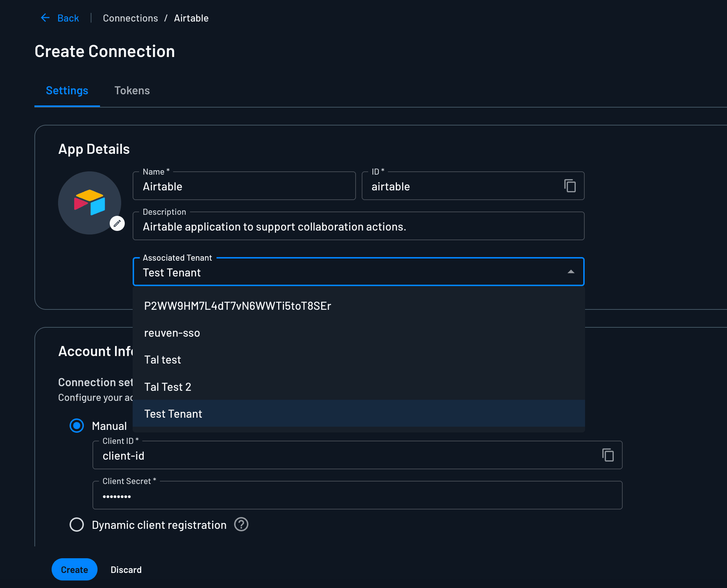Choose the Tal test tenant

click(162, 360)
